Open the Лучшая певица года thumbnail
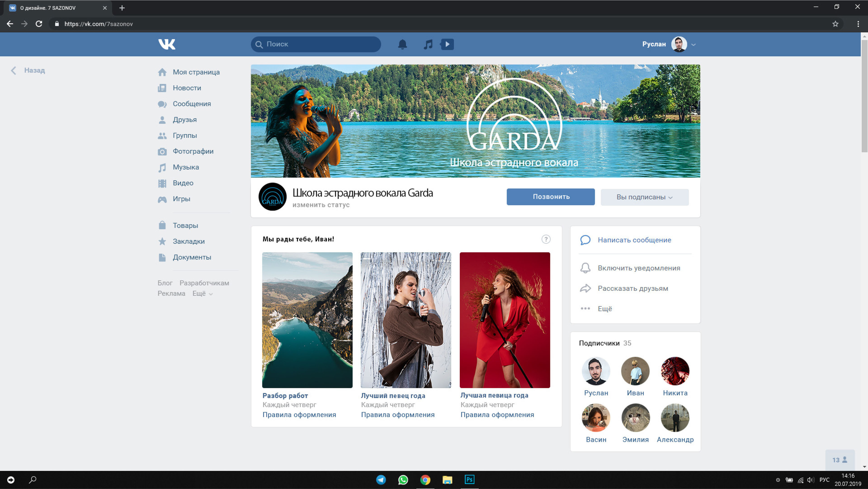Screen dimensions: 868x489 [x=505, y=320]
